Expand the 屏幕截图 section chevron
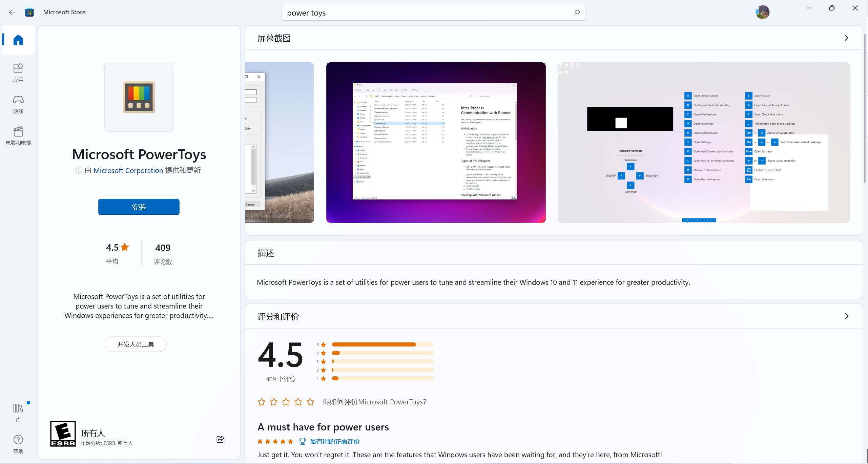The width and height of the screenshot is (868, 464). pos(846,38)
